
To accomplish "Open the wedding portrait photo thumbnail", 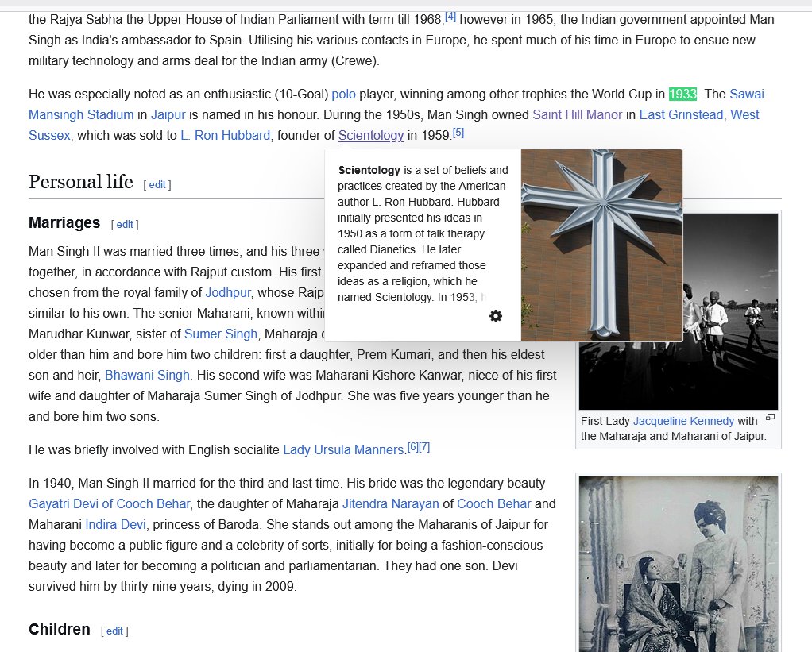I will (679, 564).
